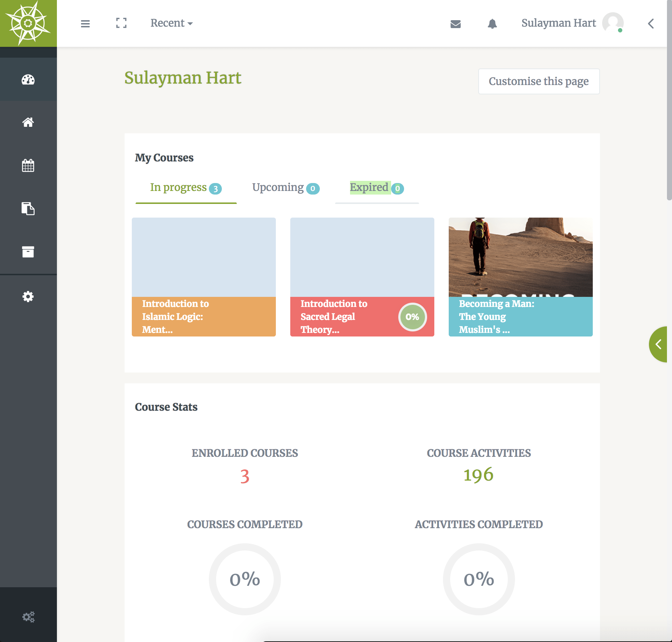Click the My Courses heading

tap(164, 158)
